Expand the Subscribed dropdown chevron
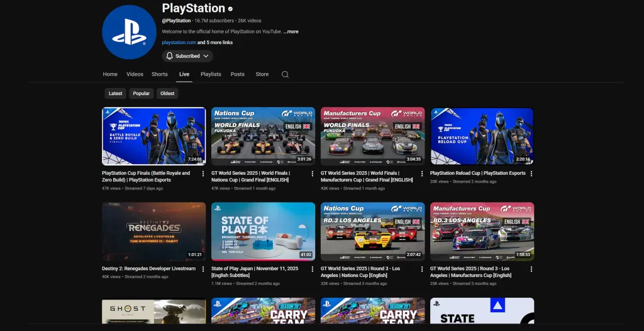 tap(206, 56)
